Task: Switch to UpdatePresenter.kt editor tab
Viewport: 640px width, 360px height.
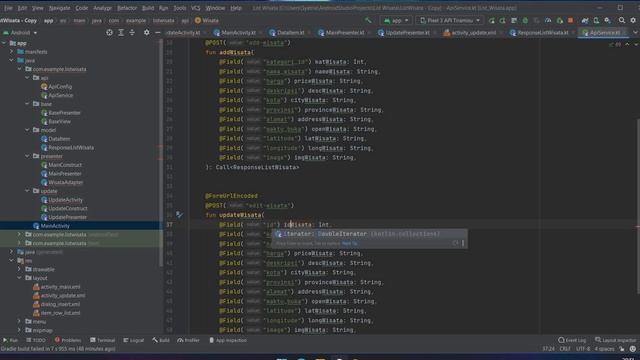Action: (404, 33)
